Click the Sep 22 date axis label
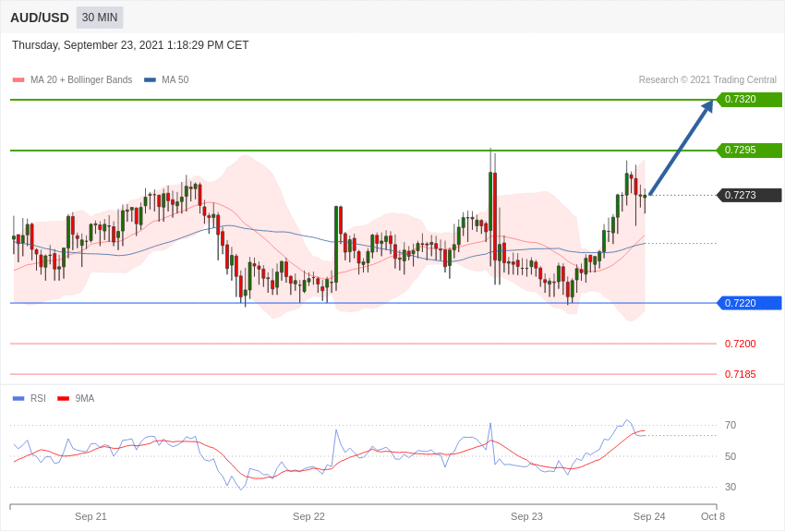Screen dimensions: 785x532 [x=308, y=516]
